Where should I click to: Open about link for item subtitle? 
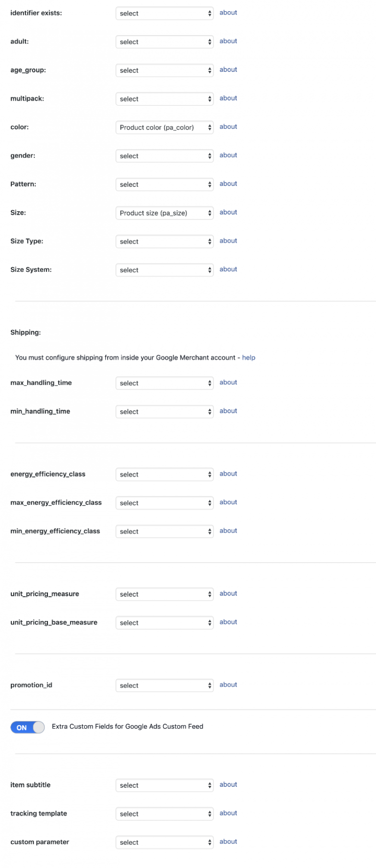click(228, 784)
